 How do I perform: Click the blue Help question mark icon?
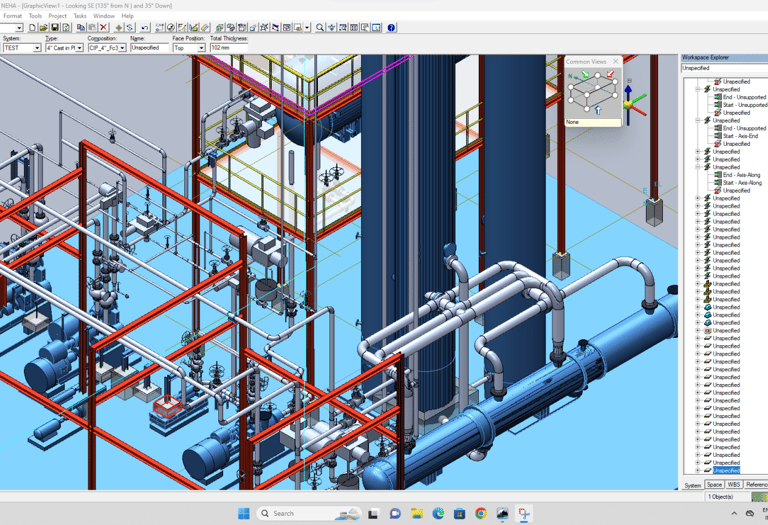coord(391,28)
